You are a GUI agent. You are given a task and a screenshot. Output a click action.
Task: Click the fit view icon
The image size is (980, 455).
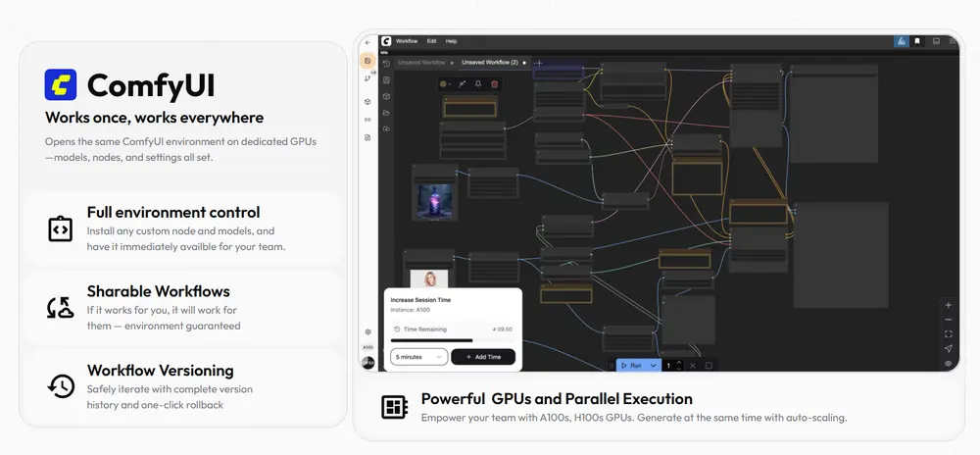click(948, 333)
